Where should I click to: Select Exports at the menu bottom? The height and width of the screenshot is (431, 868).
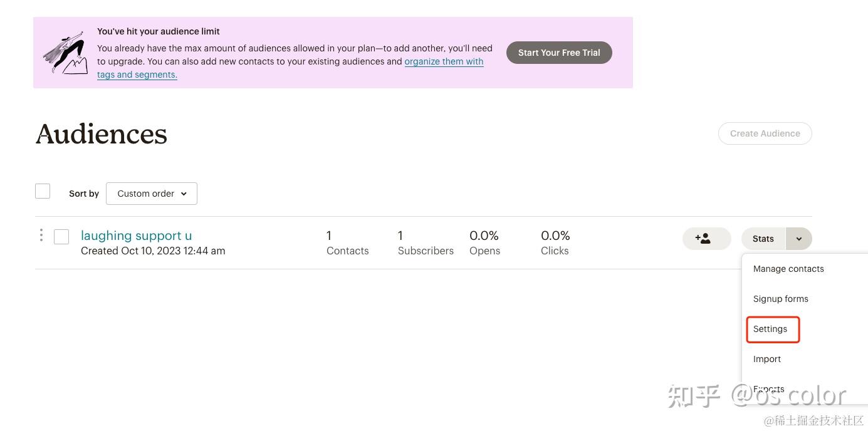point(768,389)
